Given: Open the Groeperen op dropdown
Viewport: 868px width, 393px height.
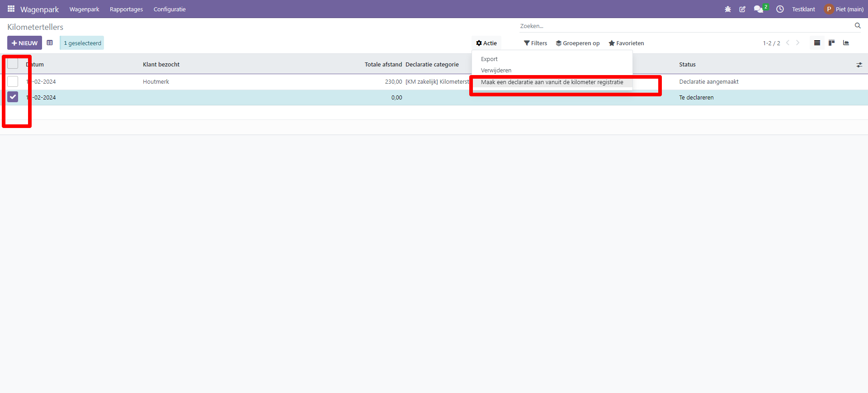Looking at the screenshot, I should [x=578, y=43].
